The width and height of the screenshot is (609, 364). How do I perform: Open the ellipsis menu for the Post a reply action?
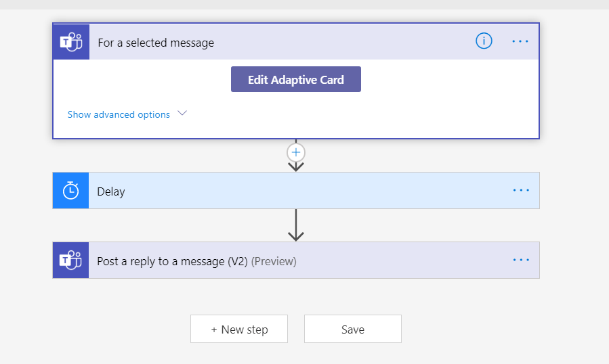tap(521, 260)
